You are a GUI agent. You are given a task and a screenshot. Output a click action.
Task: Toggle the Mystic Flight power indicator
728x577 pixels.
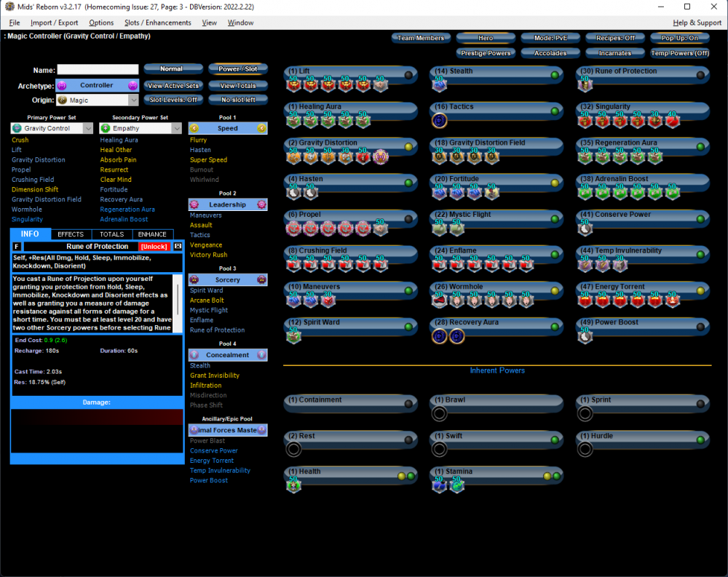click(x=554, y=219)
